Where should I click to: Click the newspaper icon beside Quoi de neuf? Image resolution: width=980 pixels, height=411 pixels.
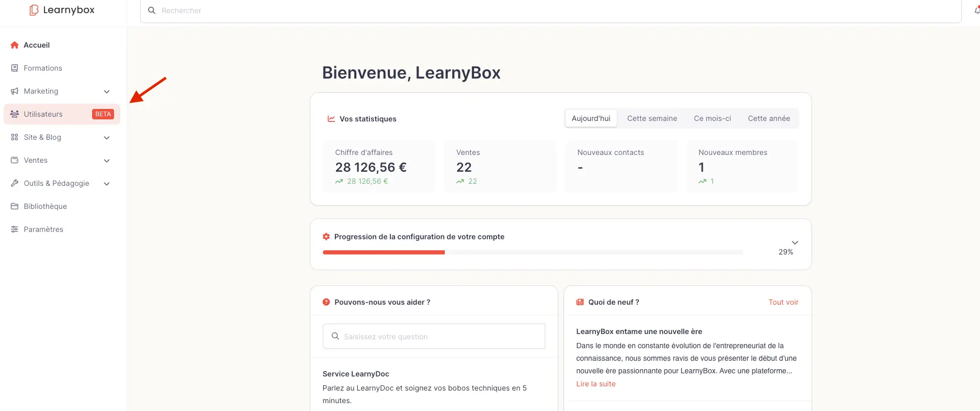[580, 302]
